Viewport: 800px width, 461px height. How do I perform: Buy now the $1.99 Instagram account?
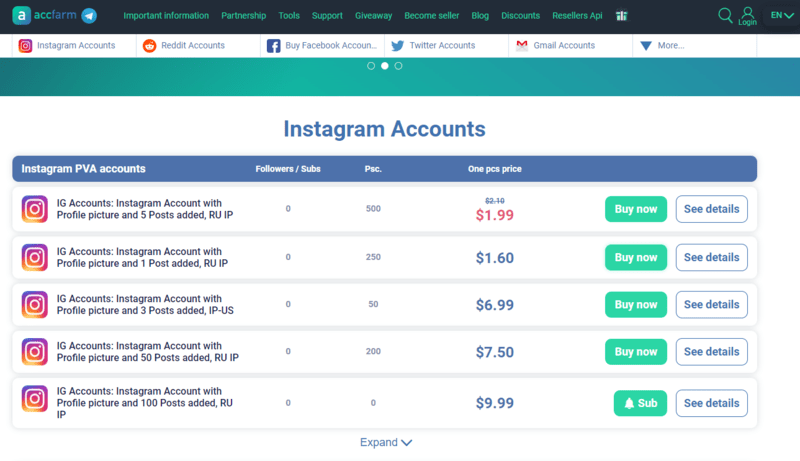coord(636,209)
